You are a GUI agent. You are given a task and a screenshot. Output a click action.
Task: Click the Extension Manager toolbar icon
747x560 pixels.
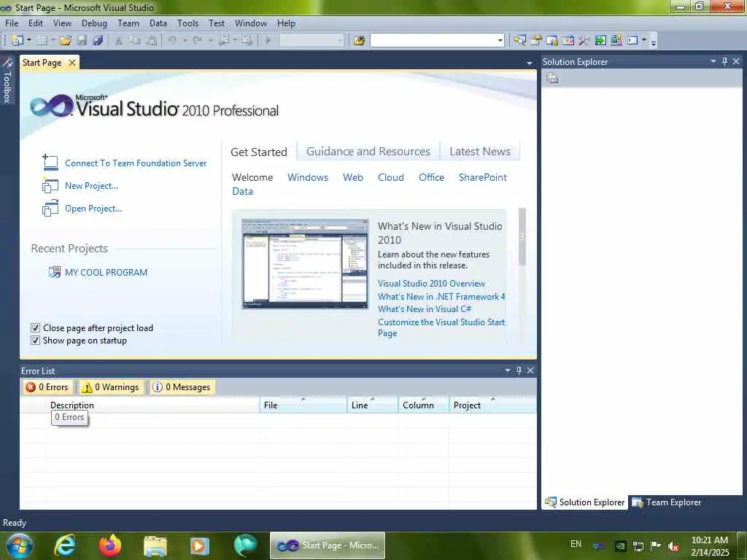coord(616,41)
